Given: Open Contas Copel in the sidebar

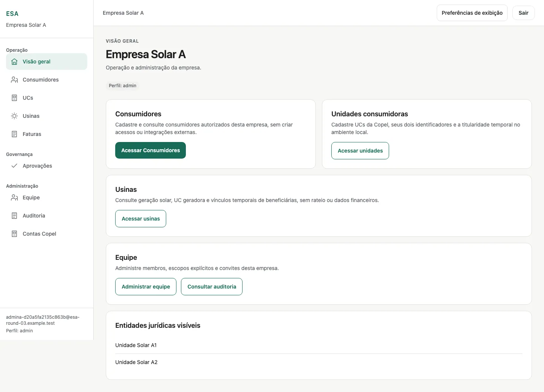Looking at the screenshot, I should pos(46,234).
